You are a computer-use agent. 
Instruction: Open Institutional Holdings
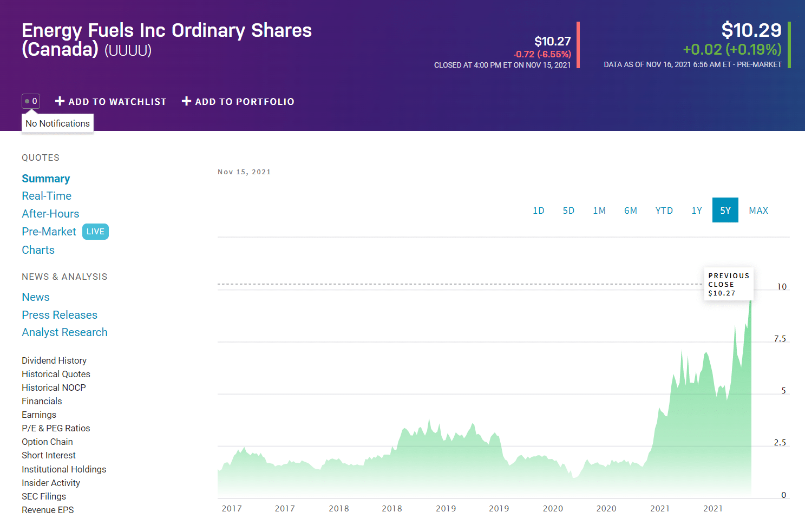pos(64,469)
